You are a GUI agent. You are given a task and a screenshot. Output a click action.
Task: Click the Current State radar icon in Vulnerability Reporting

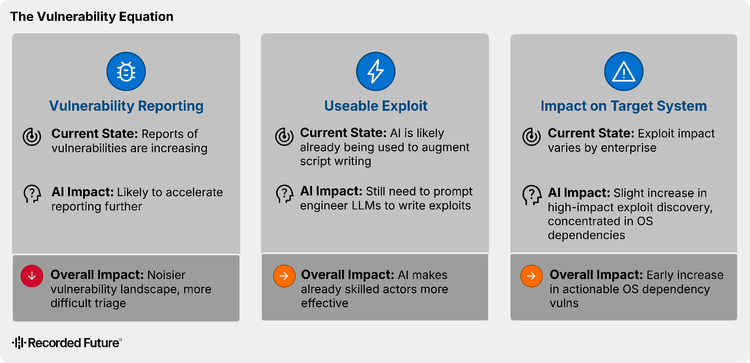point(32,136)
